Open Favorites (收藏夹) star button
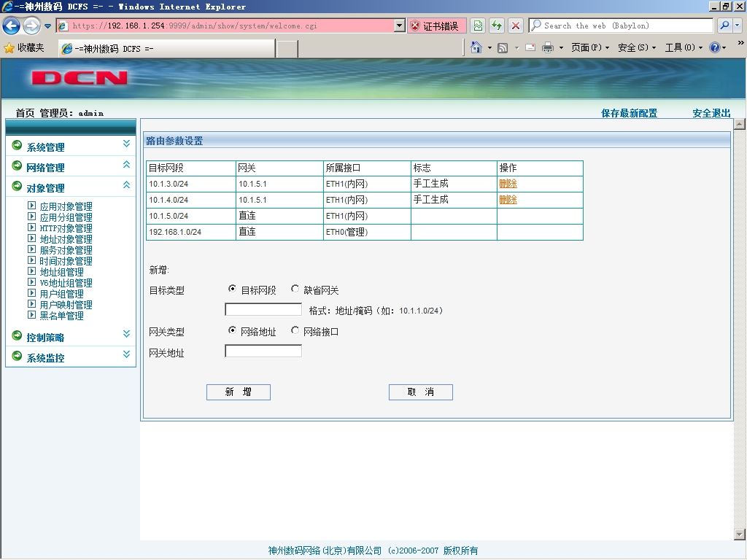This screenshot has width=747, height=560. pos(24,47)
